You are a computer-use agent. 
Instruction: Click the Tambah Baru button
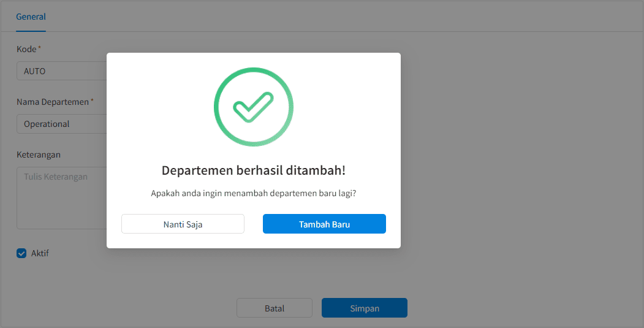[324, 224]
